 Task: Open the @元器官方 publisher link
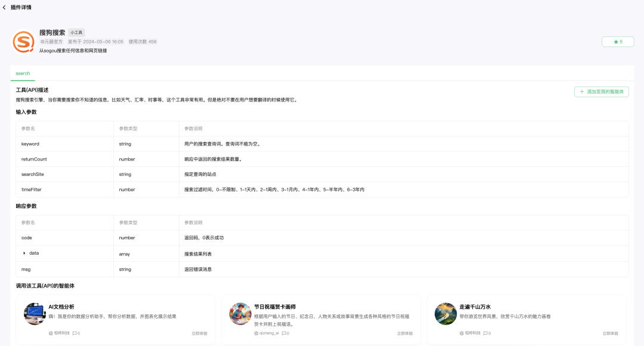click(x=51, y=42)
